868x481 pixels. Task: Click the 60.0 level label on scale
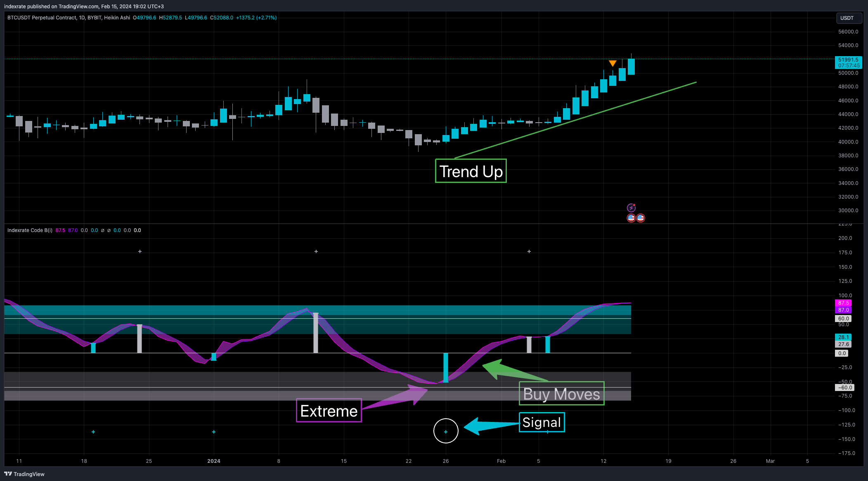pos(843,319)
